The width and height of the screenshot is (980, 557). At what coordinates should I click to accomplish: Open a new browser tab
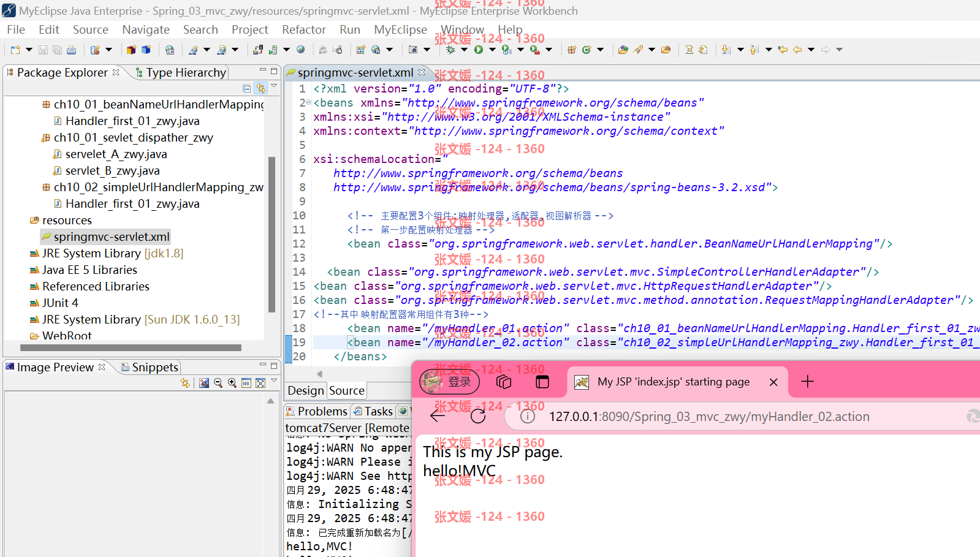click(808, 382)
